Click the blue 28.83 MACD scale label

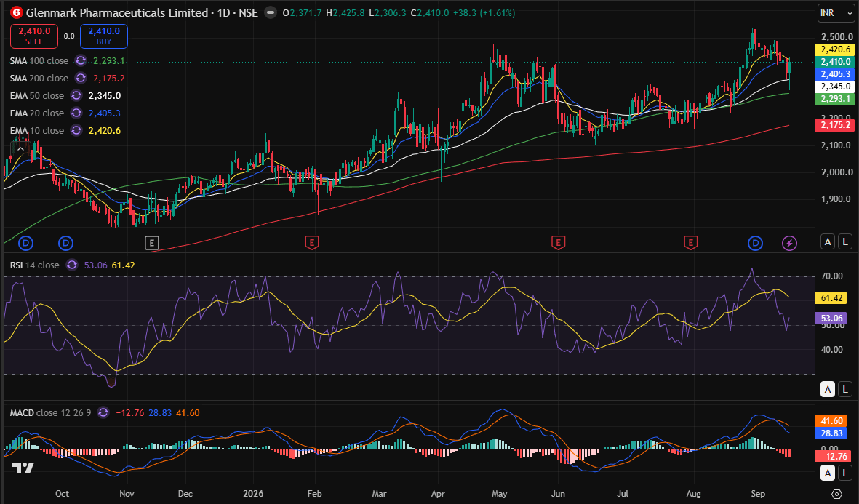[831, 433]
